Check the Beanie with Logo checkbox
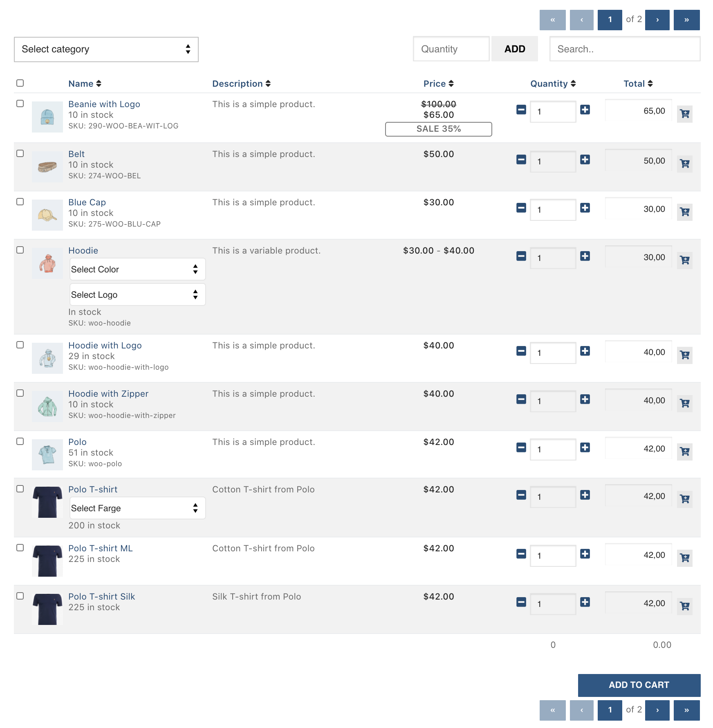The width and height of the screenshot is (713, 728). point(20,103)
